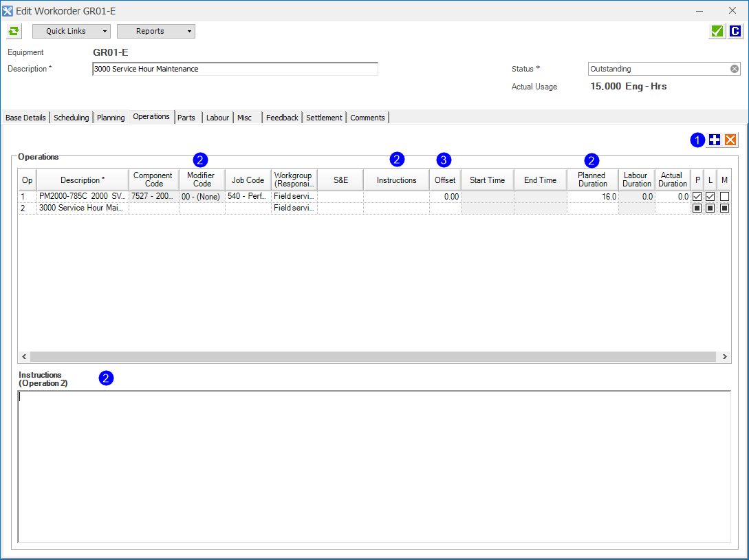Click the Job Code column header

pos(248,180)
